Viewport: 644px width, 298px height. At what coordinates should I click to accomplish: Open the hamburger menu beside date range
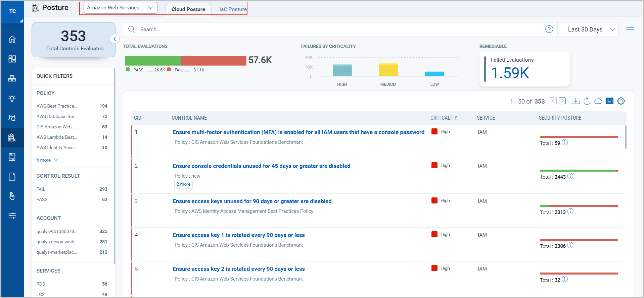pos(630,29)
